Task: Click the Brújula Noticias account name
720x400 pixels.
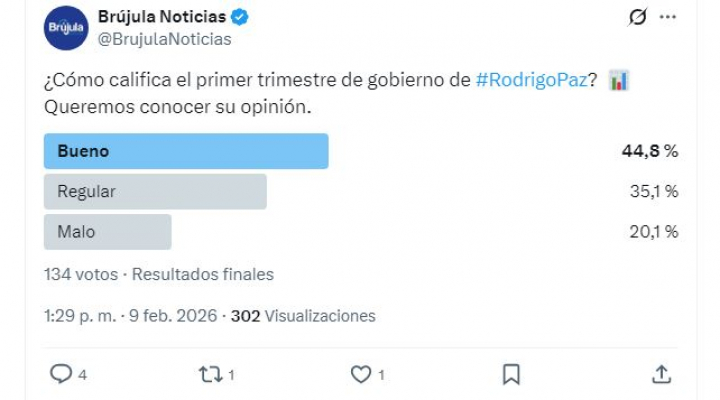Action: (161, 17)
